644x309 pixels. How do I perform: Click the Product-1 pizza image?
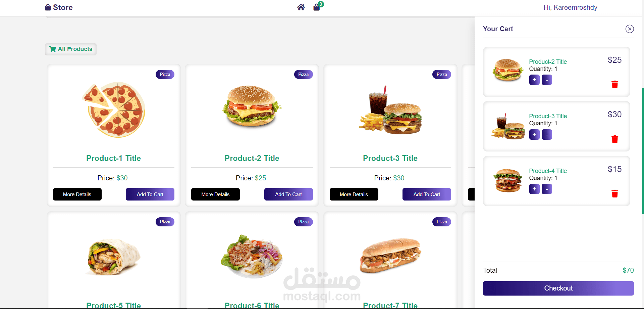click(x=114, y=109)
